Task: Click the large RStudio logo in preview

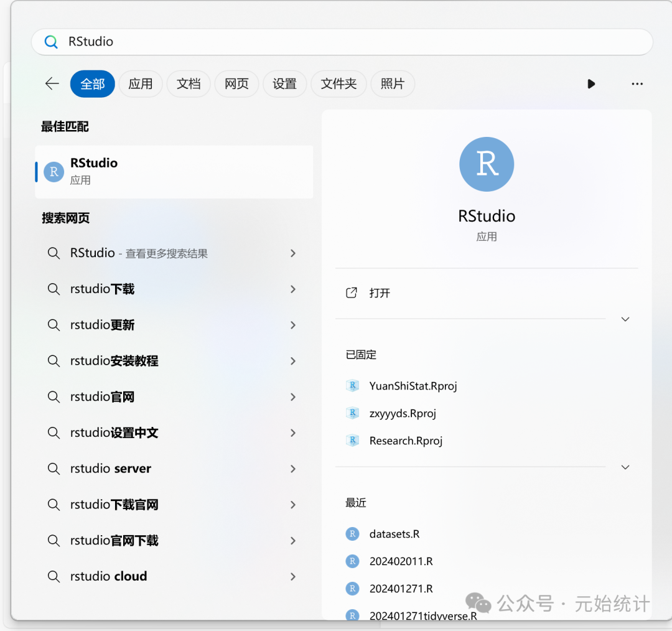Action: pos(487,164)
